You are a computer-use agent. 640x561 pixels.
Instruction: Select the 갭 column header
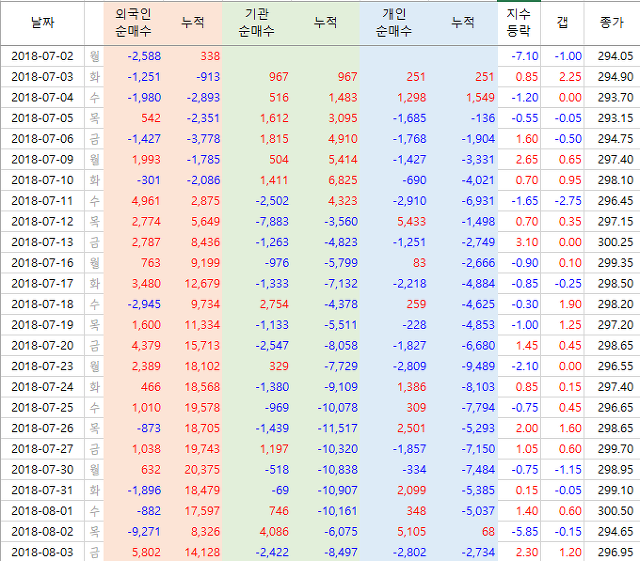[562, 23]
